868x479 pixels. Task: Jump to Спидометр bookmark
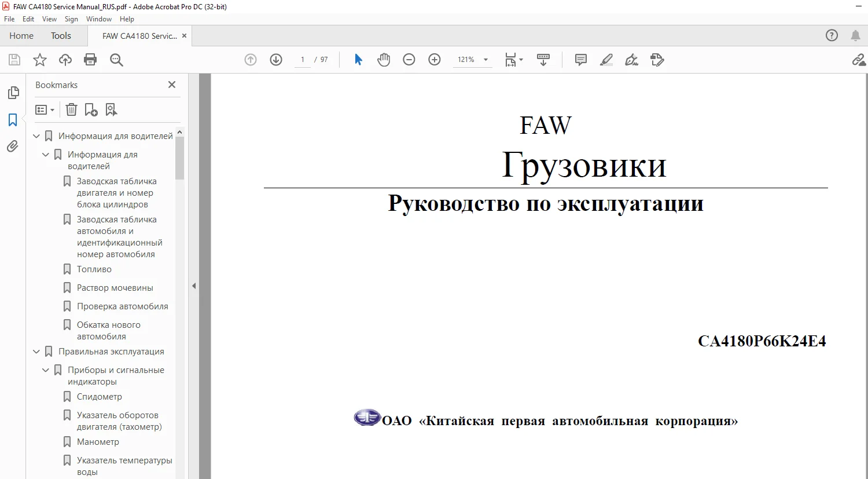tap(100, 397)
